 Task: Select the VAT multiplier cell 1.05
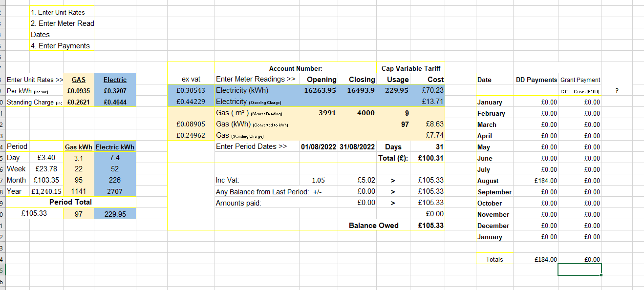click(318, 180)
